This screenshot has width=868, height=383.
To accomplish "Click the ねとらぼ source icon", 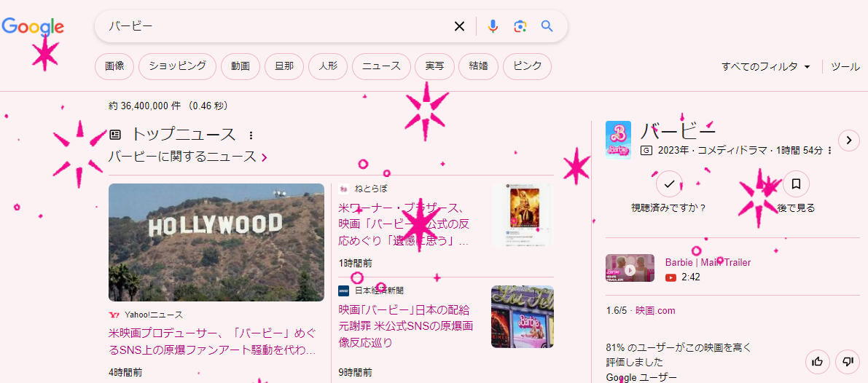I will [x=343, y=189].
